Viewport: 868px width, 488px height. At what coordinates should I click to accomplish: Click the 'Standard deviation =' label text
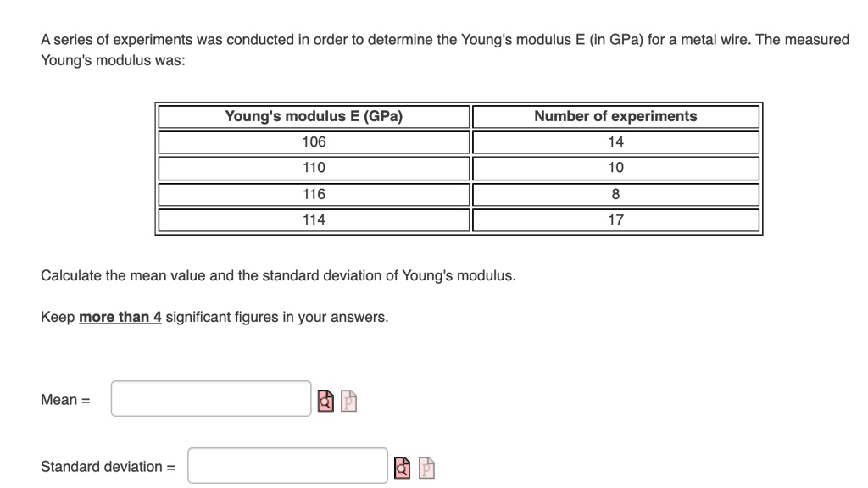[107, 466]
